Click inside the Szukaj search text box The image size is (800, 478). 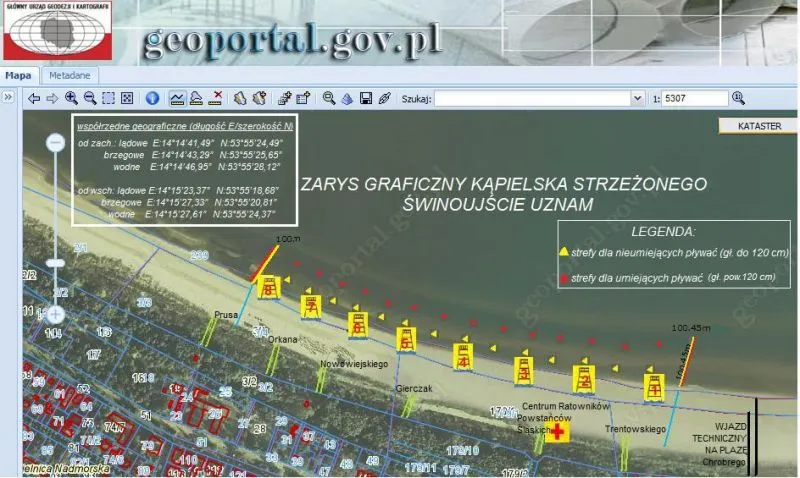point(532,99)
